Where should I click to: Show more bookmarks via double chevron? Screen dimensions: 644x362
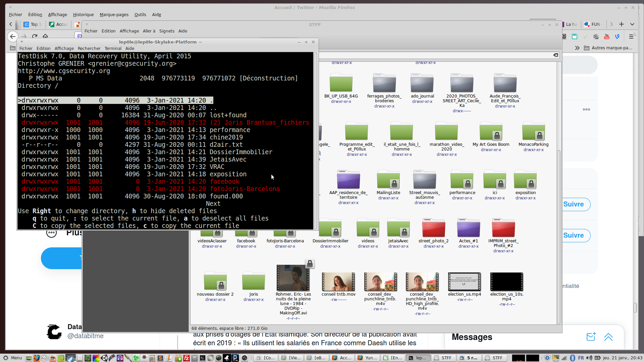pyautogui.click(x=577, y=48)
